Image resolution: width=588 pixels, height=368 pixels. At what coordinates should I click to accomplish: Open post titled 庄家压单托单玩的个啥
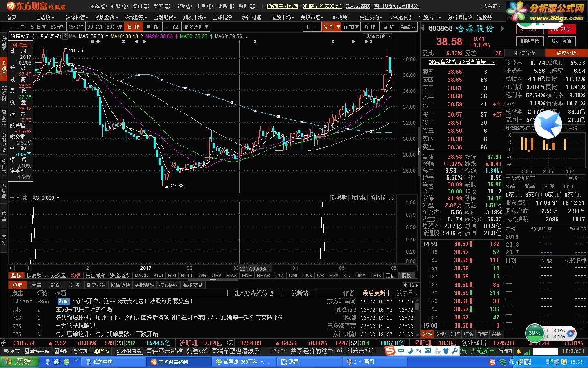pyautogui.click(x=84, y=310)
